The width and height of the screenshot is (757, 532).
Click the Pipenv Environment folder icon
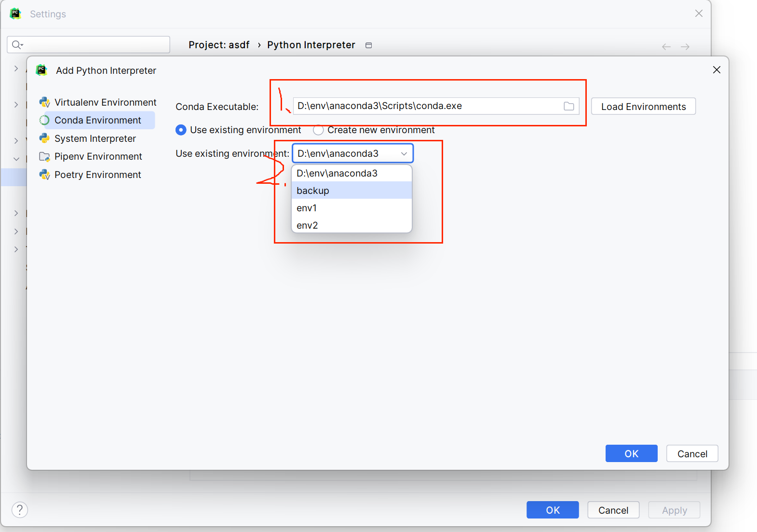[x=44, y=156]
